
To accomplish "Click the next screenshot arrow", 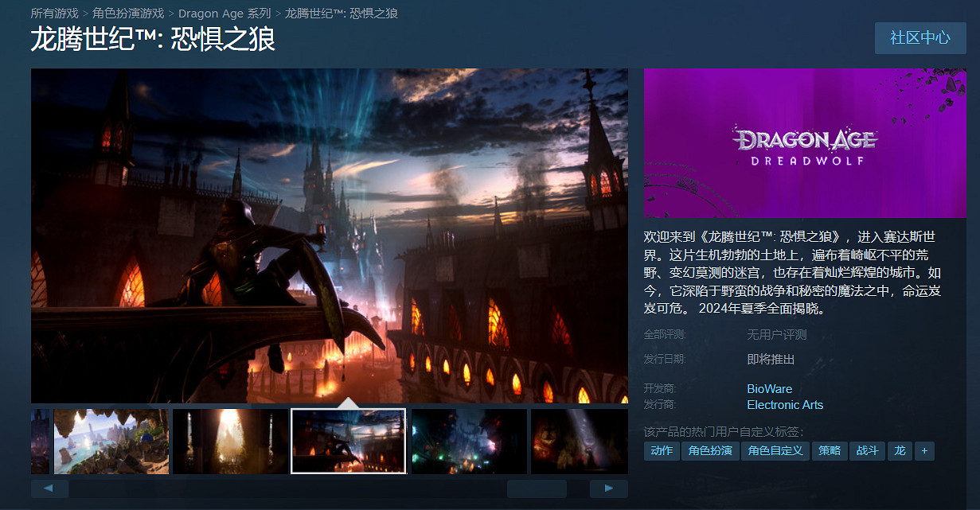I will click(x=608, y=488).
